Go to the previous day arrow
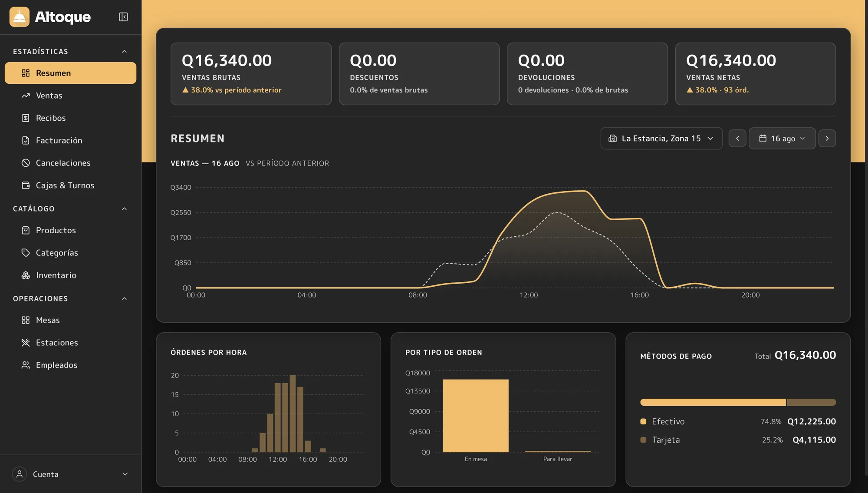 (737, 139)
